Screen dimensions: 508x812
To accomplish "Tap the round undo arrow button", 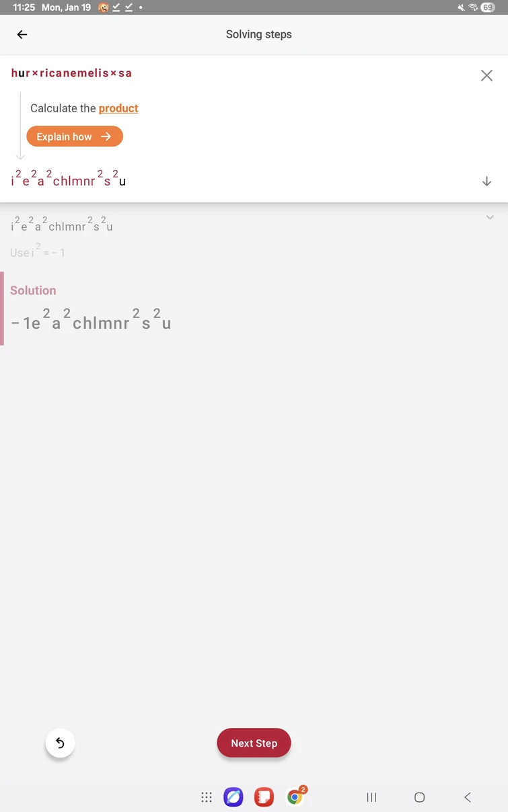I will (x=60, y=743).
